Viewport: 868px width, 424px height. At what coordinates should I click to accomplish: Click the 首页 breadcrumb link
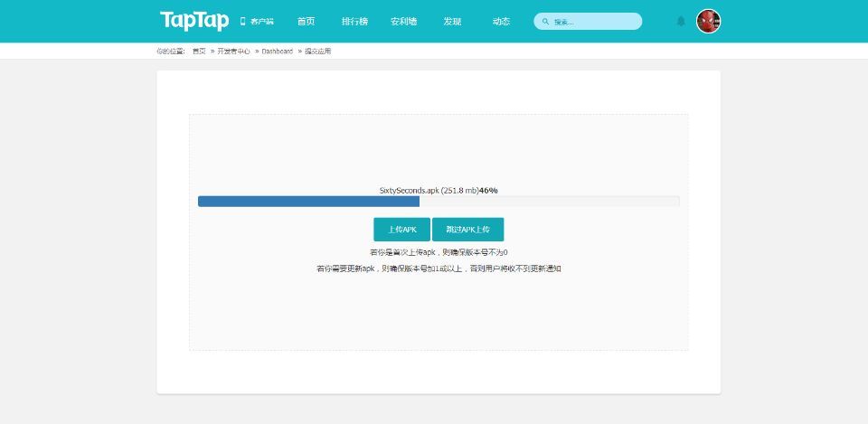click(199, 51)
